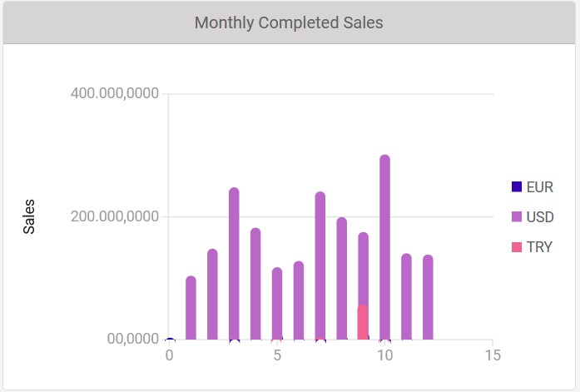The height and width of the screenshot is (392, 580).
Task: Click the pink TRY bar at month 9
Action: pyautogui.click(x=363, y=322)
